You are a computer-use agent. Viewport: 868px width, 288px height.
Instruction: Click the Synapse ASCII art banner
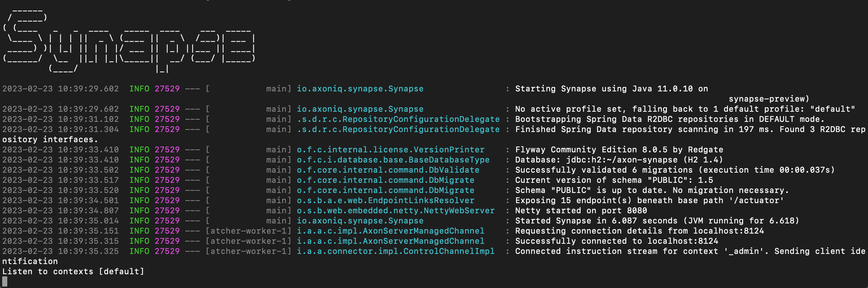(129, 40)
